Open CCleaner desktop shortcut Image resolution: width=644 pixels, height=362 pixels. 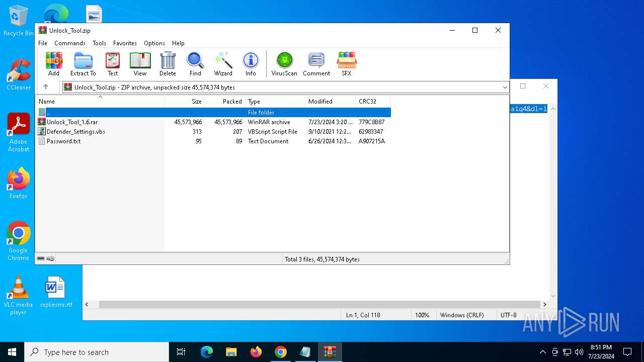(x=19, y=74)
